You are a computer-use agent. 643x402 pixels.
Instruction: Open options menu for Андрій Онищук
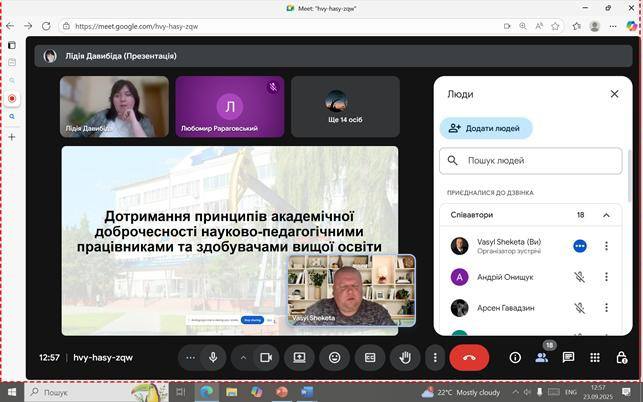[x=606, y=277]
